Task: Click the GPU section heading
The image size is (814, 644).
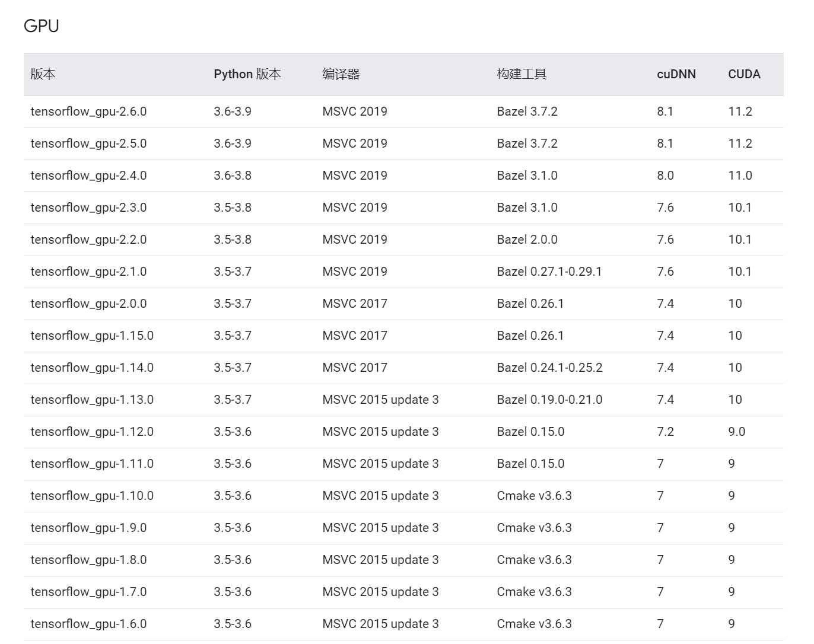Action: (41, 26)
